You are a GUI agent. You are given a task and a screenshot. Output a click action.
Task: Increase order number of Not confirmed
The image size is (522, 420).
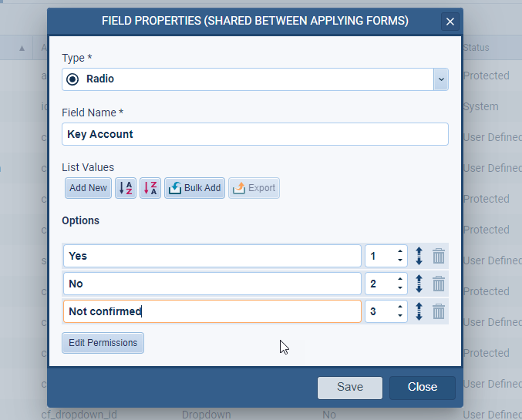(400, 307)
